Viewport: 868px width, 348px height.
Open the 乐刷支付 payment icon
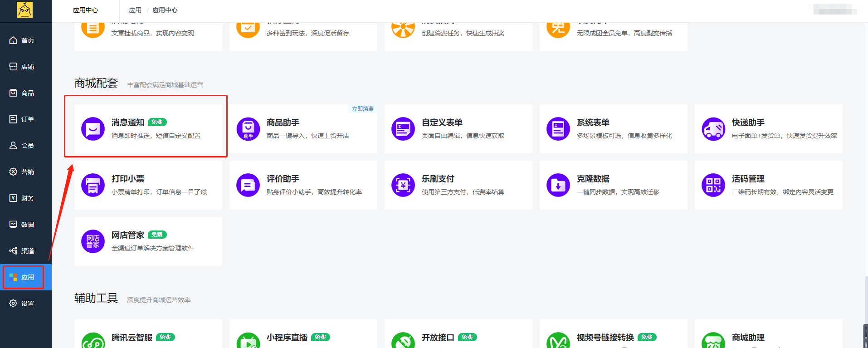coord(403,185)
